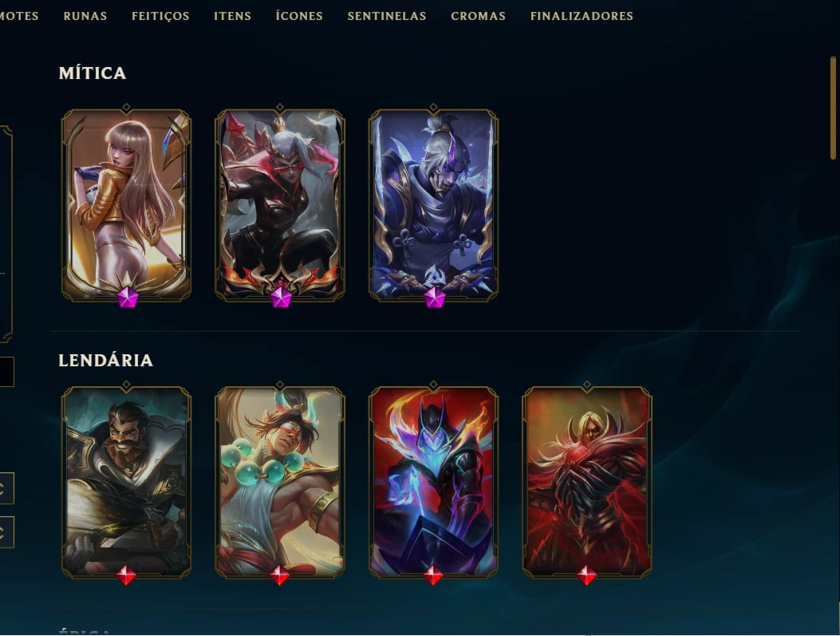Go to the ITENS tab

click(x=232, y=16)
